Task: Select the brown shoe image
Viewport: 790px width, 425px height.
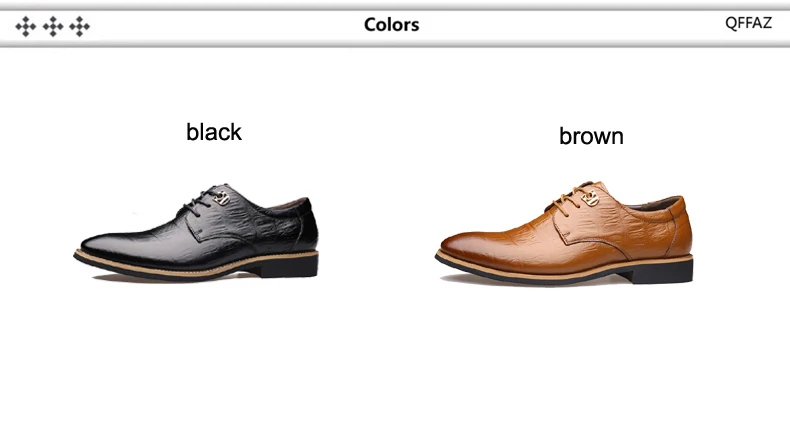Action: tap(564, 234)
